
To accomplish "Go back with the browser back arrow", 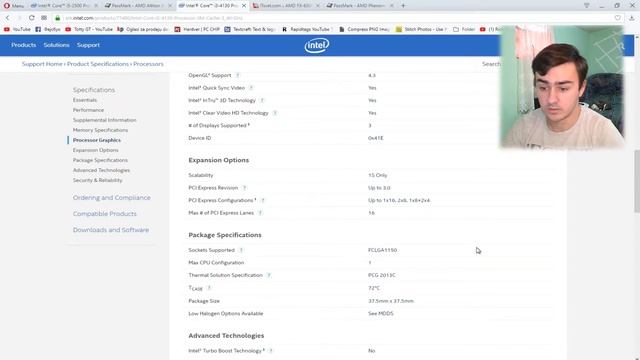I will 7,18.
